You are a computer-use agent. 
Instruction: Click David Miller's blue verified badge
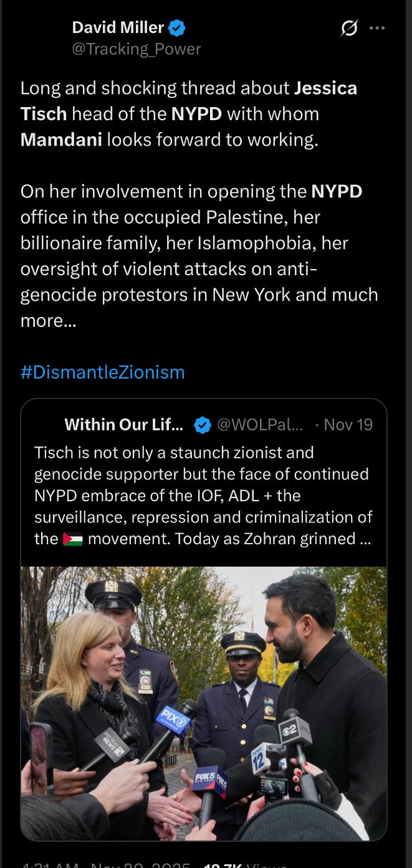click(x=177, y=27)
